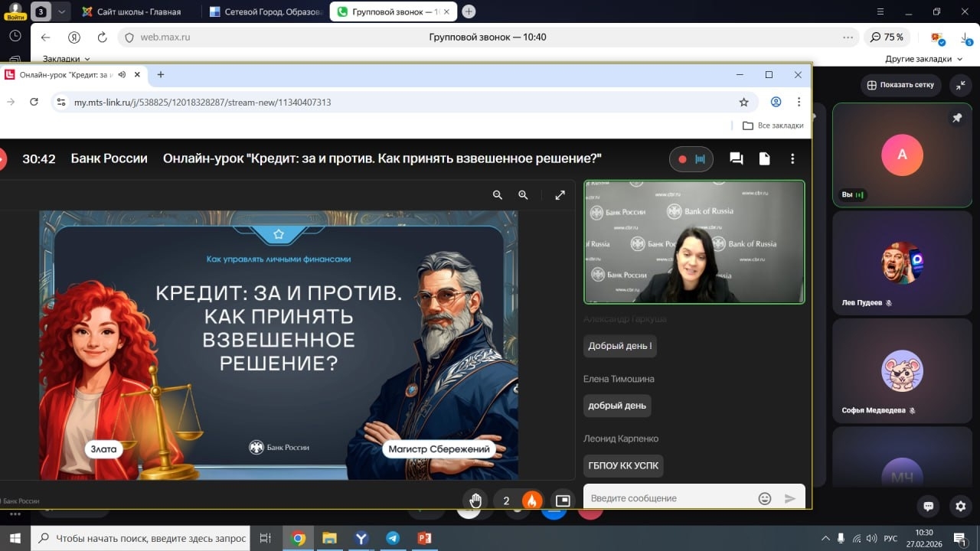Send a fire reaction

531,500
